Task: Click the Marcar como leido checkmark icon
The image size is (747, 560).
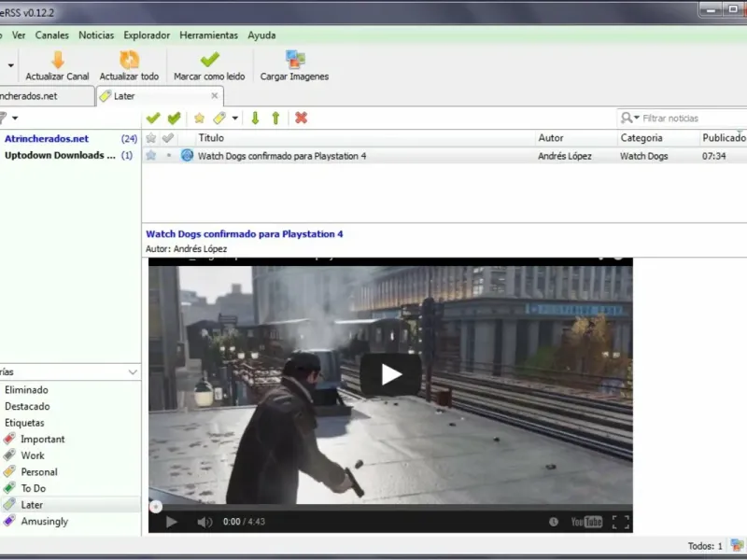Action: (x=209, y=60)
